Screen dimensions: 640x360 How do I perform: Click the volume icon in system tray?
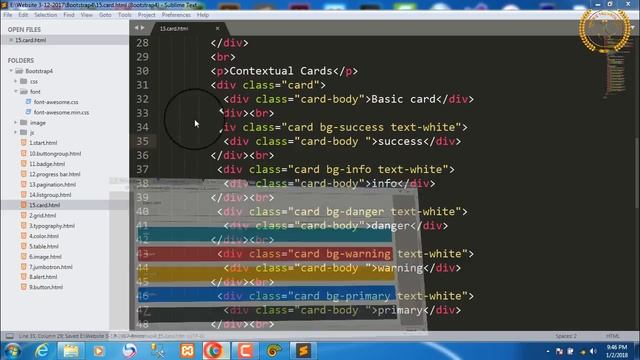click(x=593, y=351)
